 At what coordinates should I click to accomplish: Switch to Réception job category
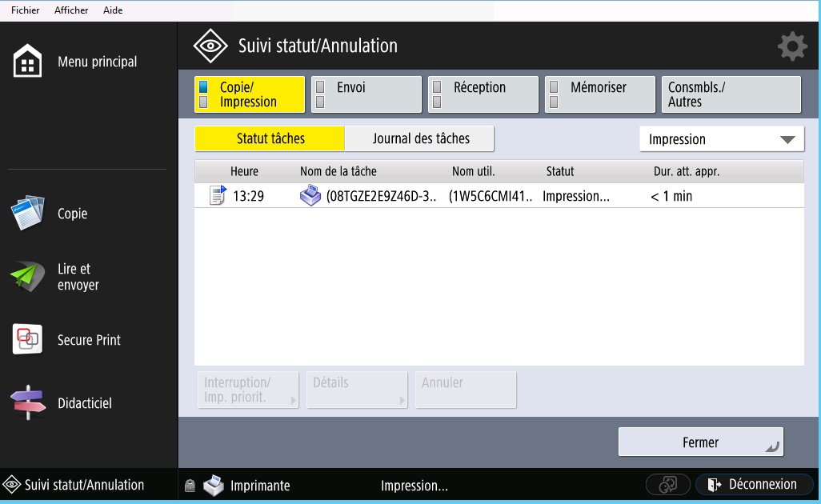pos(483,94)
